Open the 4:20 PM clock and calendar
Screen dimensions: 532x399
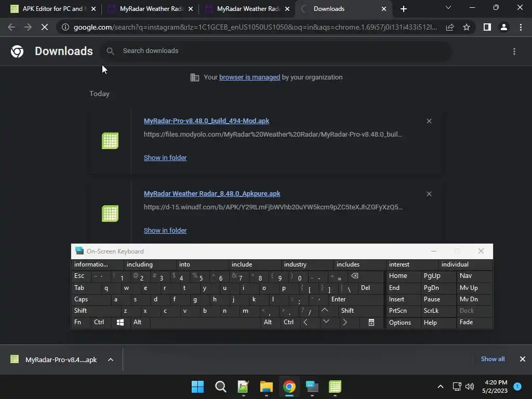click(495, 387)
